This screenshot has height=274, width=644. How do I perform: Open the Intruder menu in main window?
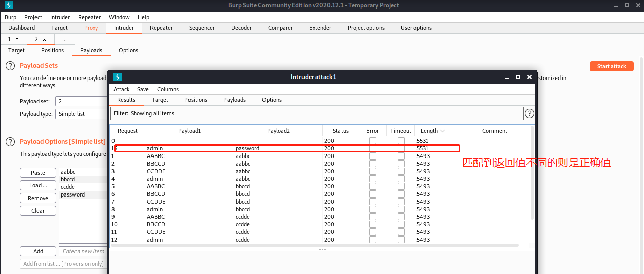[60, 17]
